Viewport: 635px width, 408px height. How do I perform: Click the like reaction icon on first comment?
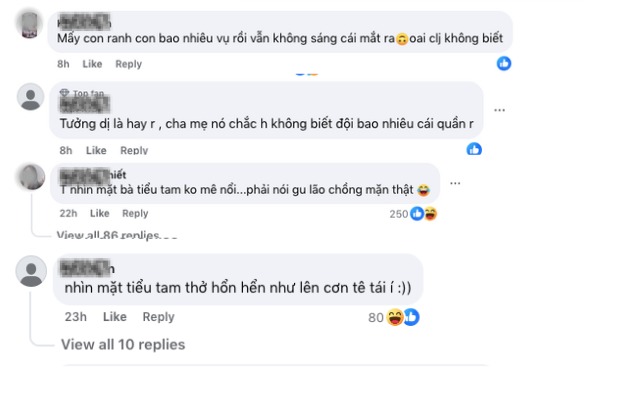504,63
